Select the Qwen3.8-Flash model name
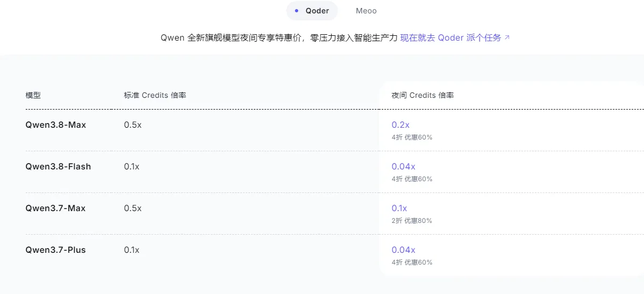This screenshot has width=644, height=294. point(58,166)
